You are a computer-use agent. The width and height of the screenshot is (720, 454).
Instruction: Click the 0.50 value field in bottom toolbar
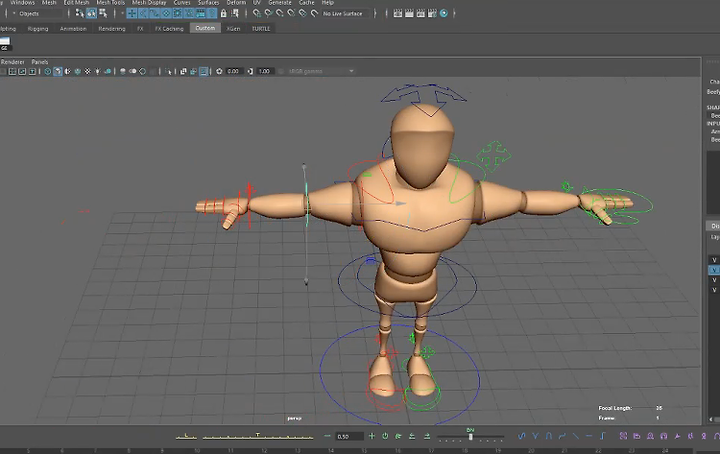tap(348, 436)
